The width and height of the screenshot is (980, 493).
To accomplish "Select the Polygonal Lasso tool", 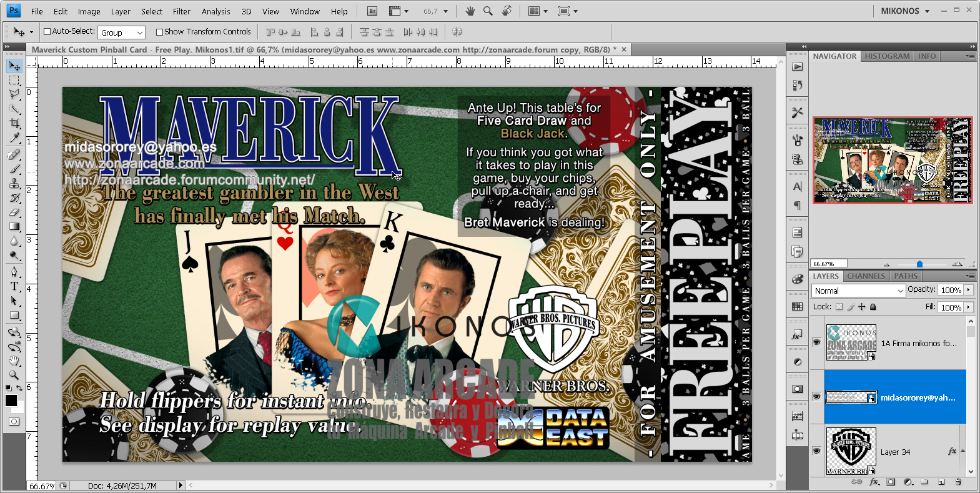I will 14,94.
